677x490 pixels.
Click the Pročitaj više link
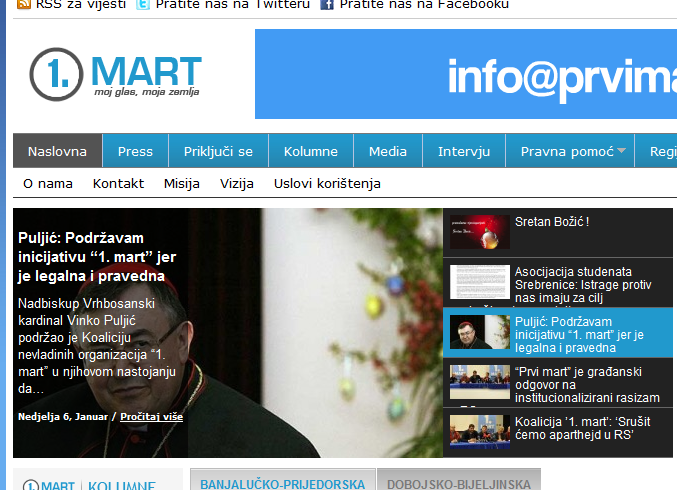pyautogui.click(x=152, y=417)
